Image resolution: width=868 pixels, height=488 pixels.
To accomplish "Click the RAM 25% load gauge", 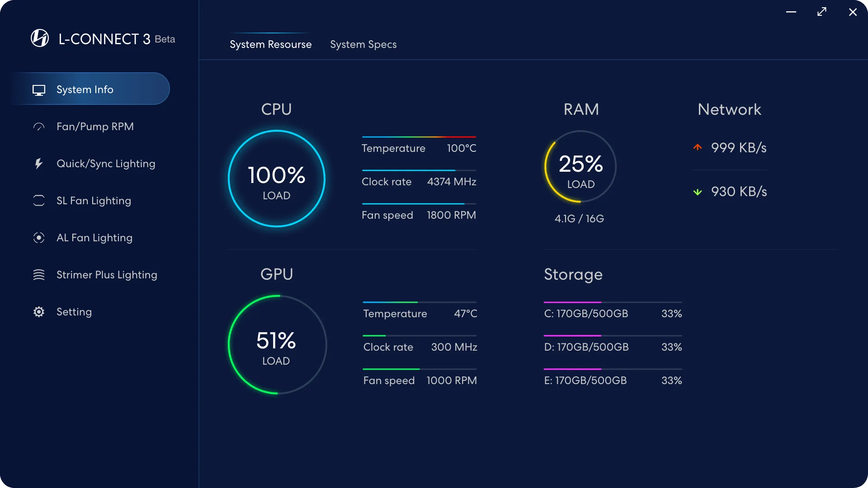I will tap(581, 166).
